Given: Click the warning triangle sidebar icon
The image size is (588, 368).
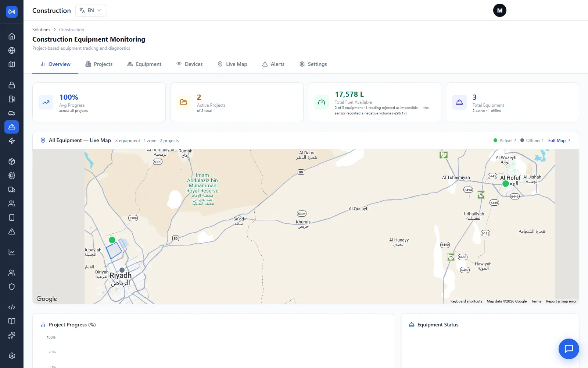Looking at the screenshot, I should point(12,231).
